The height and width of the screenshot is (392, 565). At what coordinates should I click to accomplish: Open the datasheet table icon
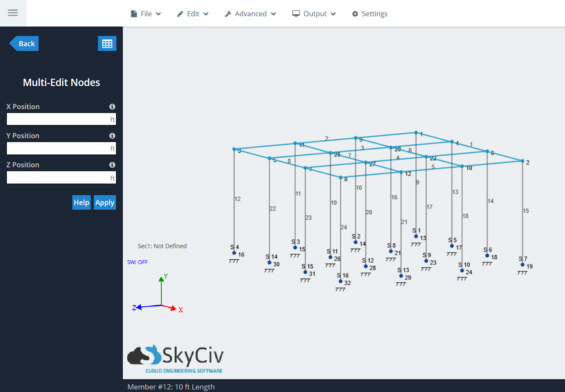coord(107,44)
